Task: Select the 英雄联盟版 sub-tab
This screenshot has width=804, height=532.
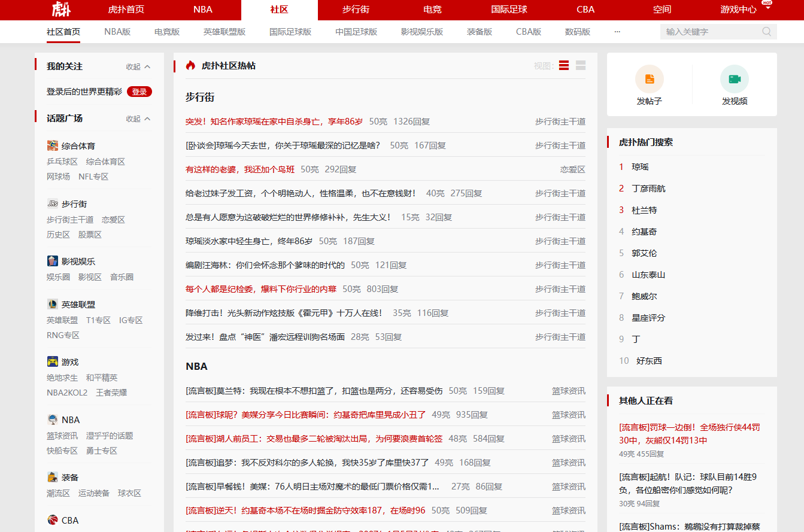Action: pyautogui.click(x=224, y=32)
